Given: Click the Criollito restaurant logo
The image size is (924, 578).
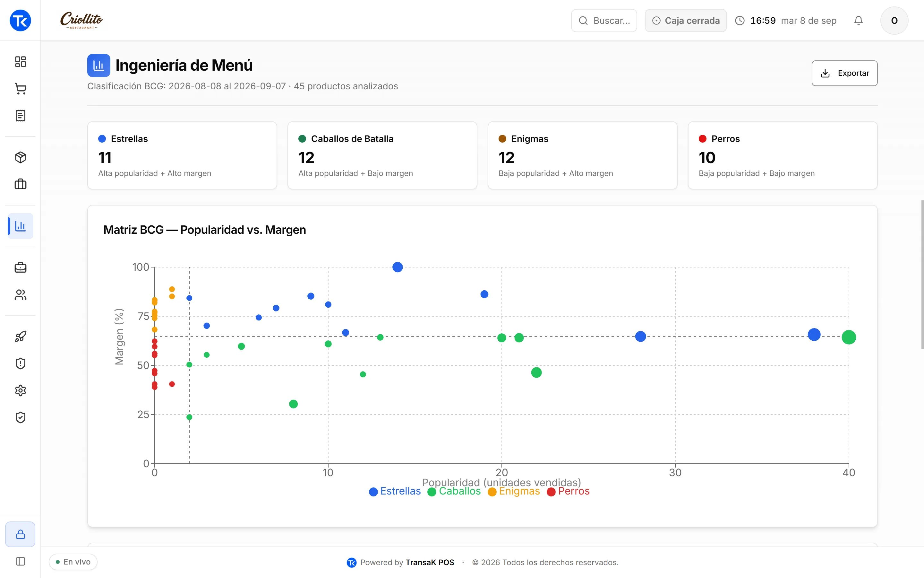Looking at the screenshot, I should (x=82, y=20).
